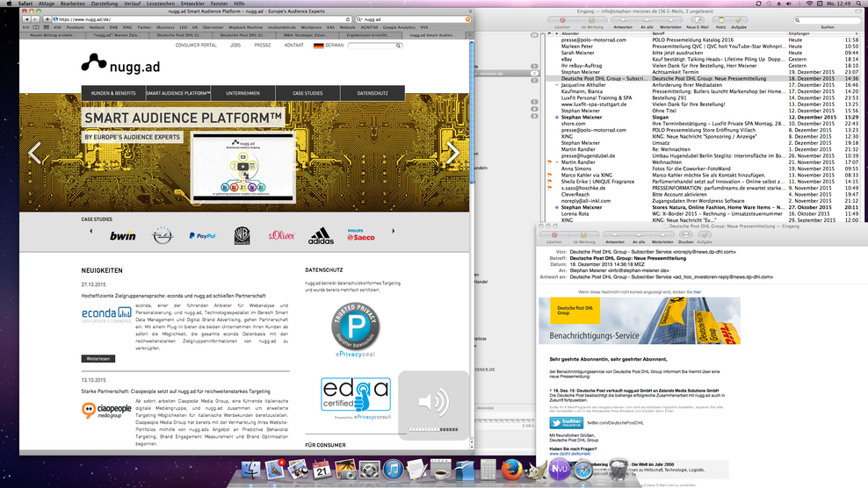The image size is (868, 488).
Task: Click the Safari back navigation arrow
Action: pyautogui.click(x=26, y=19)
